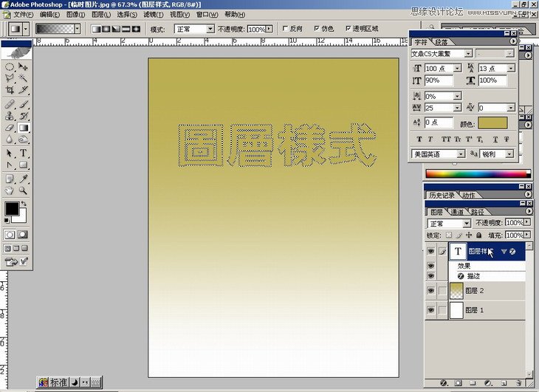The height and width of the screenshot is (392, 539).
Task: Open font family dropdown 文鼎CS大黑繁
Action: 468,54
